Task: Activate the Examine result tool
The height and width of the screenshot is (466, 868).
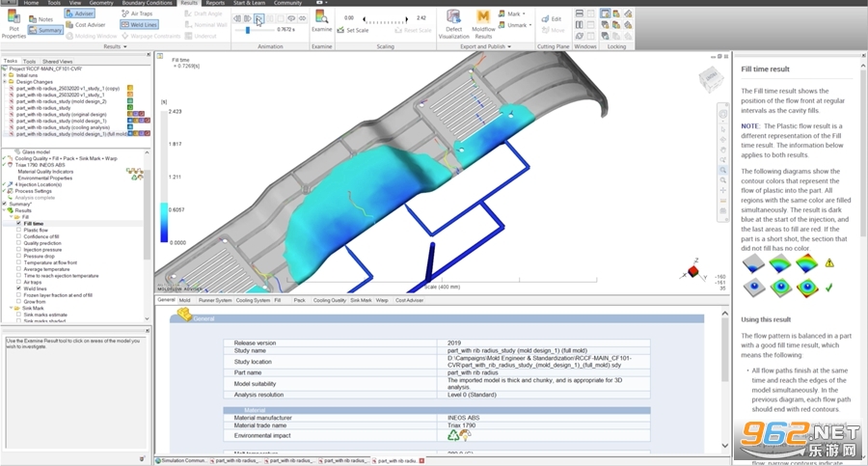Action: (321, 21)
